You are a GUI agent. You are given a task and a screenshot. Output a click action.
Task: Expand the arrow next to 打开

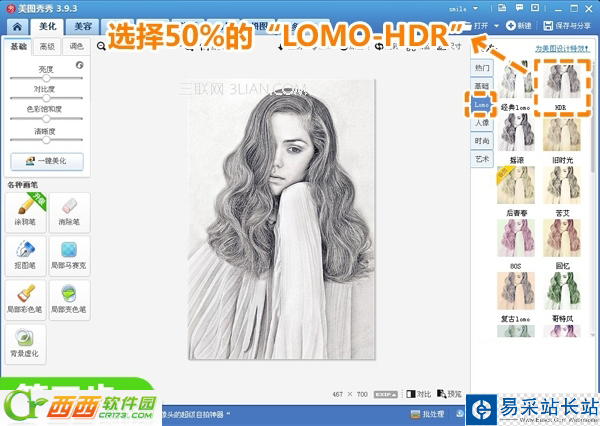(496, 26)
